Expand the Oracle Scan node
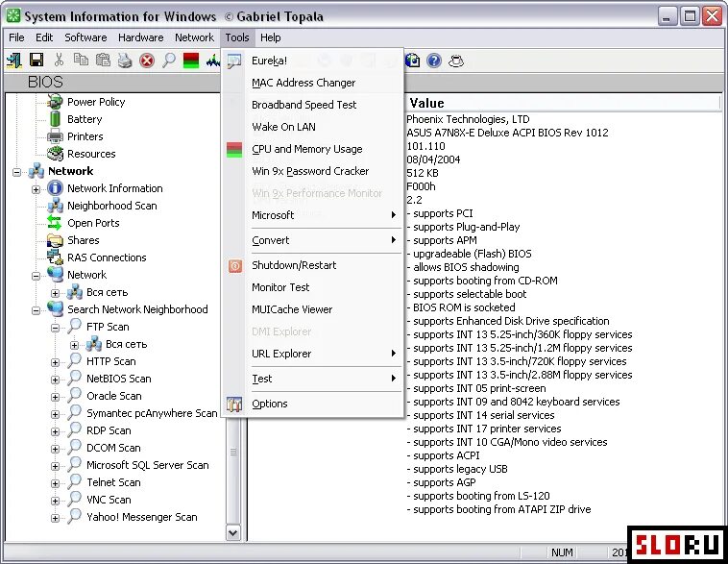 55,397
